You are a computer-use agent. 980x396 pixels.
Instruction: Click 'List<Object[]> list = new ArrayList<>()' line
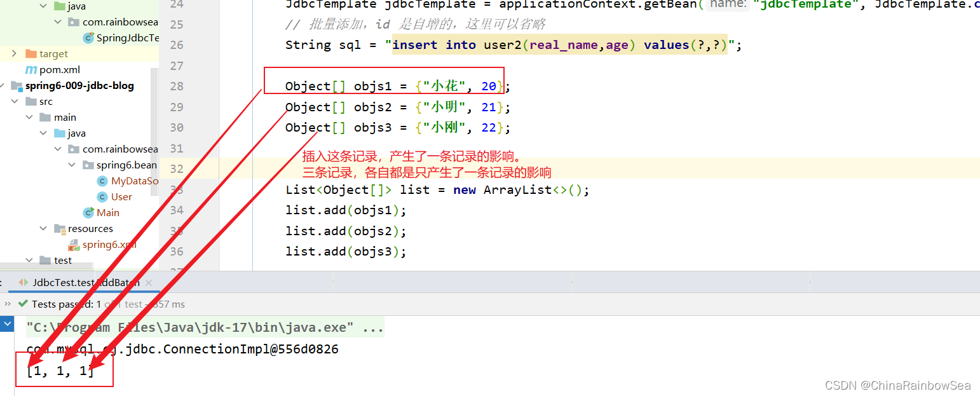[x=437, y=190]
